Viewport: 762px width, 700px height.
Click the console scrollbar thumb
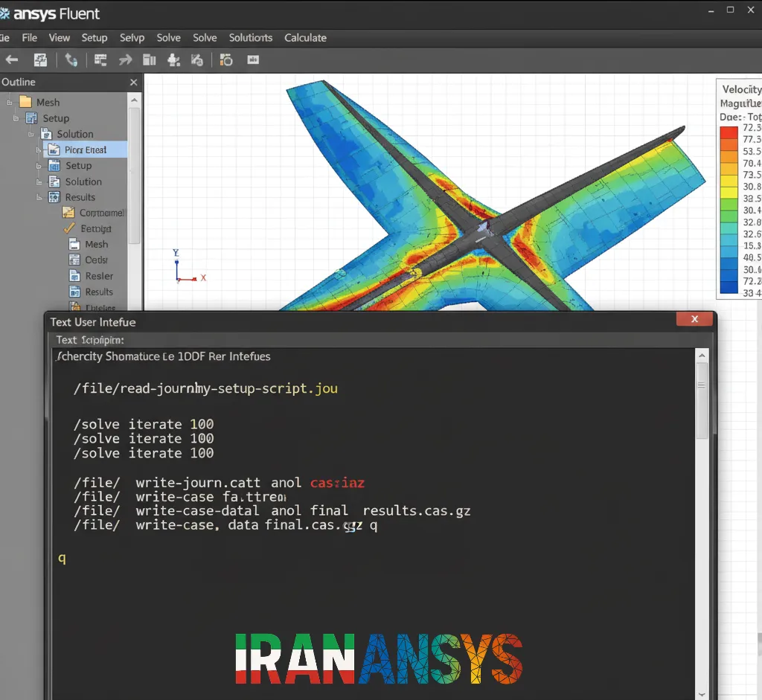click(702, 401)
